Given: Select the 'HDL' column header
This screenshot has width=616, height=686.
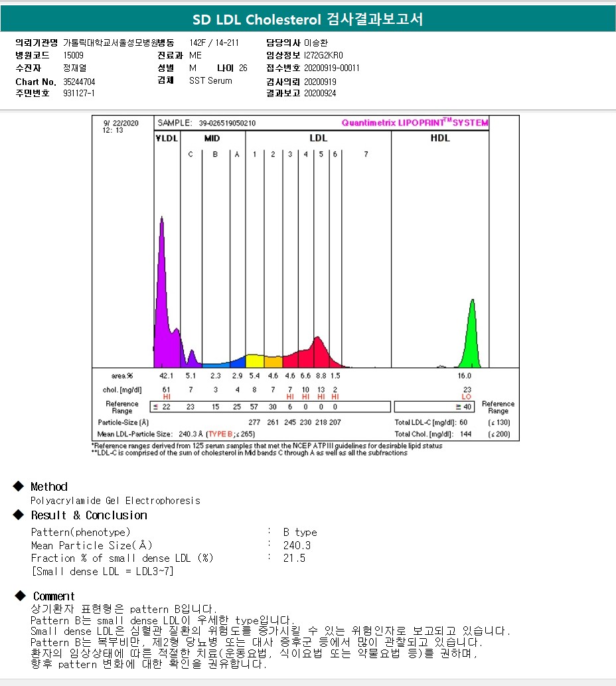Looking at the screenshot, I should click(x=440, y=138).
